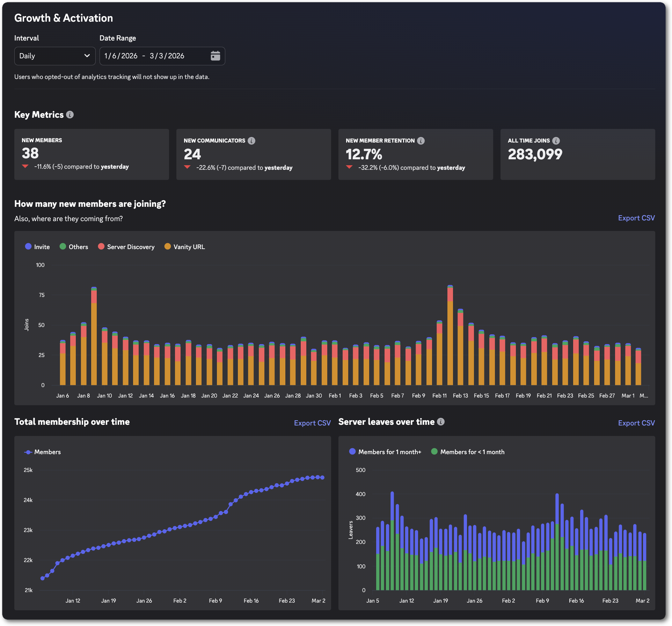Toggle the Server Discovery legend entry
Viewport: 672px width, 626px height.
126,247
